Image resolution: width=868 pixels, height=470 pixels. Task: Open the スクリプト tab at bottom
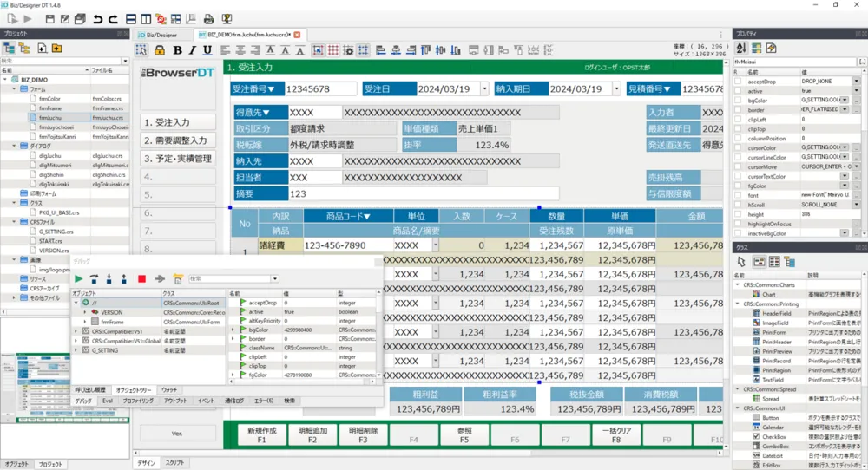pos(174,464)
